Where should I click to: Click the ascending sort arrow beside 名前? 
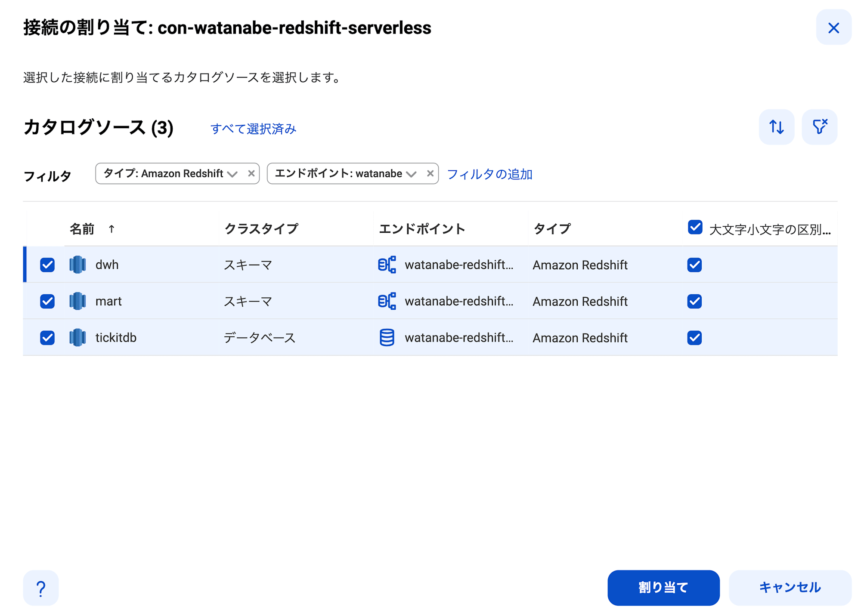tap(111, 229)
